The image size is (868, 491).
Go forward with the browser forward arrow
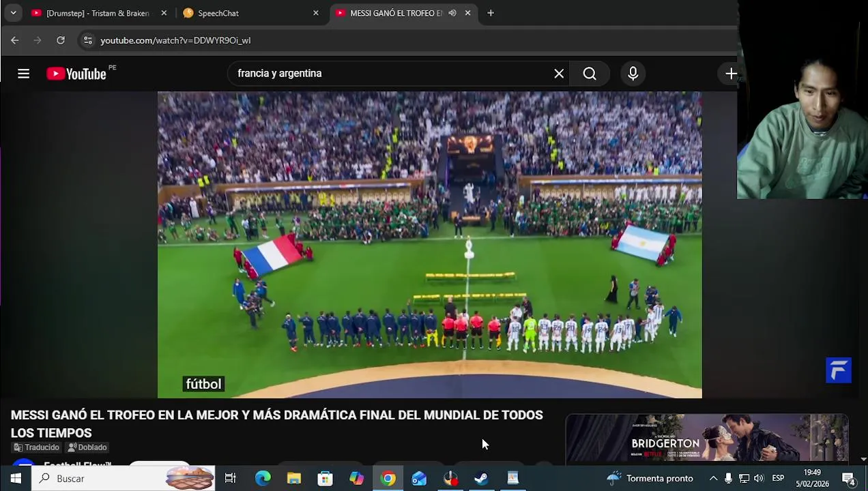tap(38, 40)
